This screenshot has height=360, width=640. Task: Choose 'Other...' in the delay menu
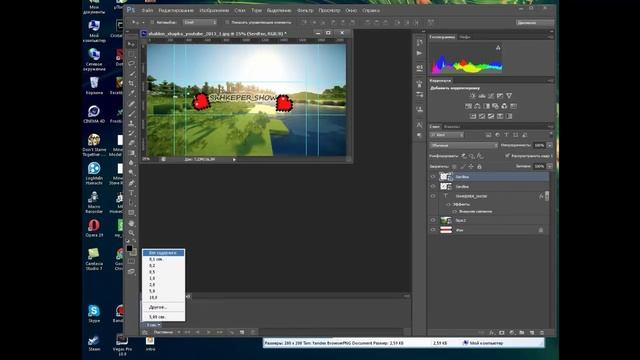[x=163, y=307]
